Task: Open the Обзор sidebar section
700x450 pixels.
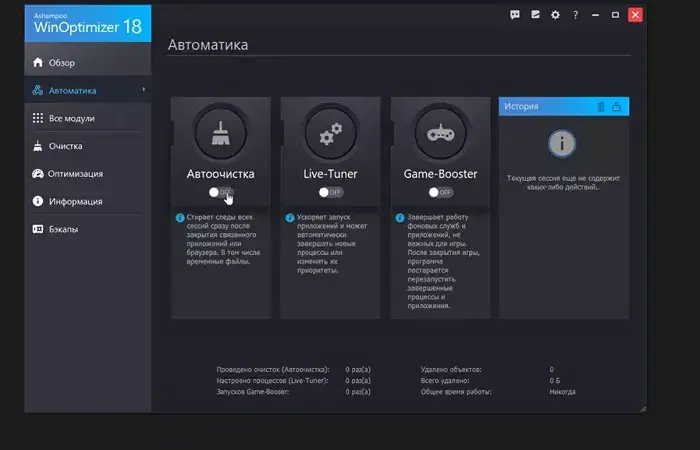Action: (62, 63)
